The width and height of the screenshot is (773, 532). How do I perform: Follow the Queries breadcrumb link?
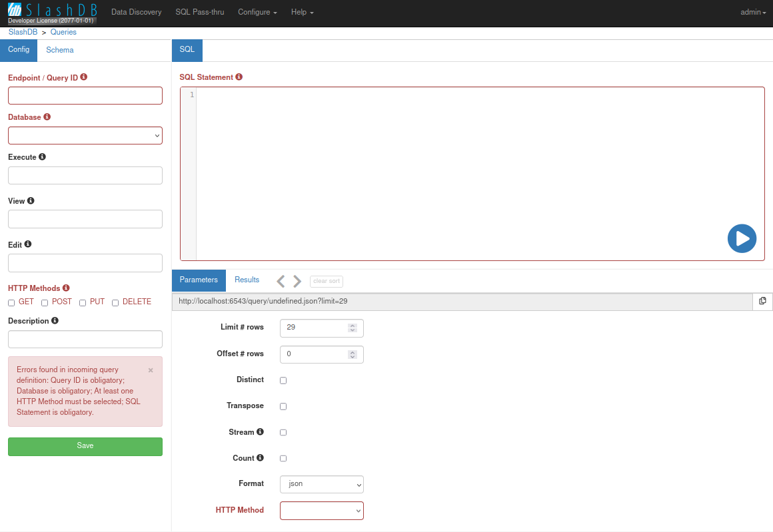click(63, 32)
